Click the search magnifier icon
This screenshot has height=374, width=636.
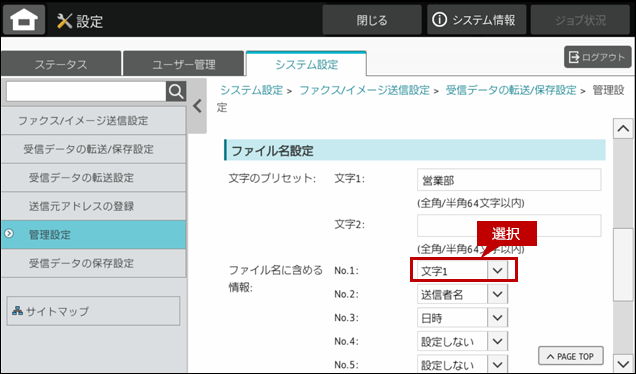[x=176, y=92]
